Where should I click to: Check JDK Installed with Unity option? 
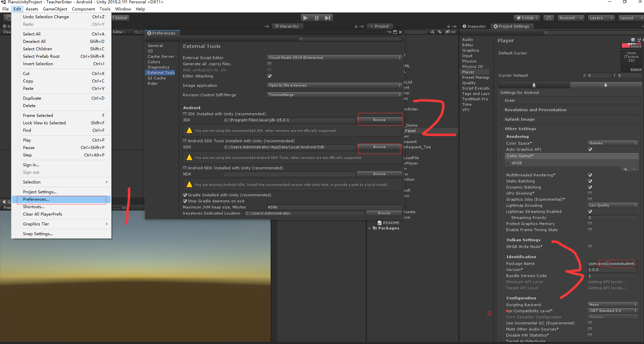(185, 114)
